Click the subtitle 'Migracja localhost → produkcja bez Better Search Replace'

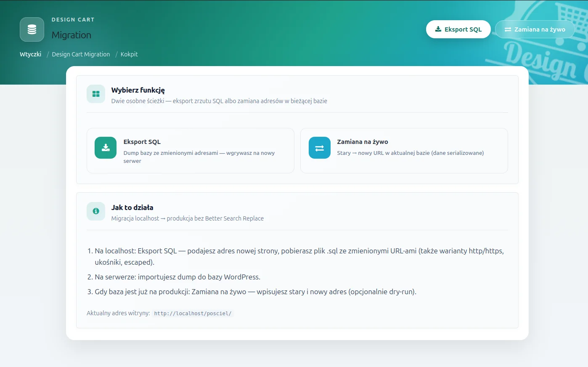(x=187, y=218)
